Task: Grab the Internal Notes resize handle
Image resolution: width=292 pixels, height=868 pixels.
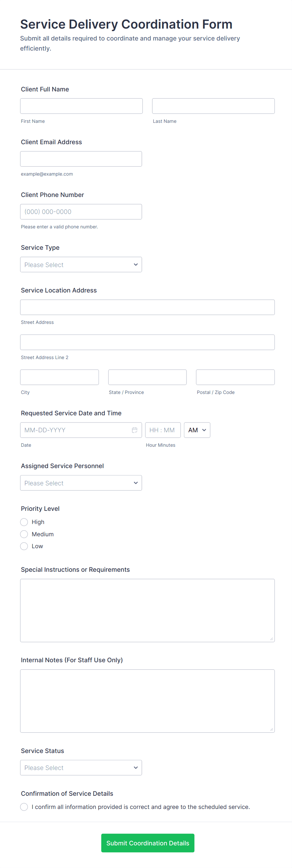Action: point(272,729)
